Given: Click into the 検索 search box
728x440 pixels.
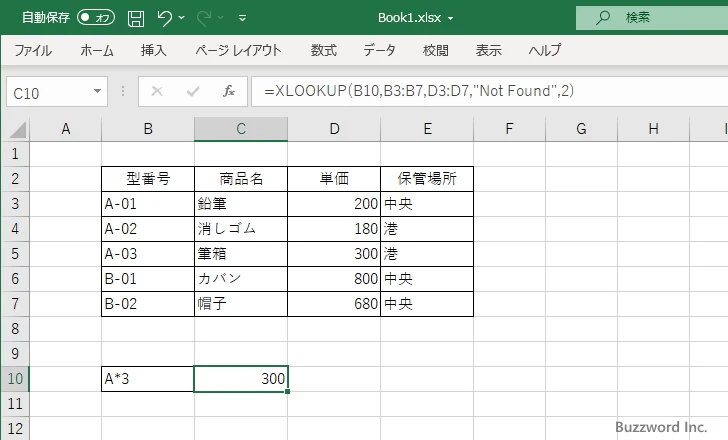Looking at the screenshot, I should tap(652, 18).
